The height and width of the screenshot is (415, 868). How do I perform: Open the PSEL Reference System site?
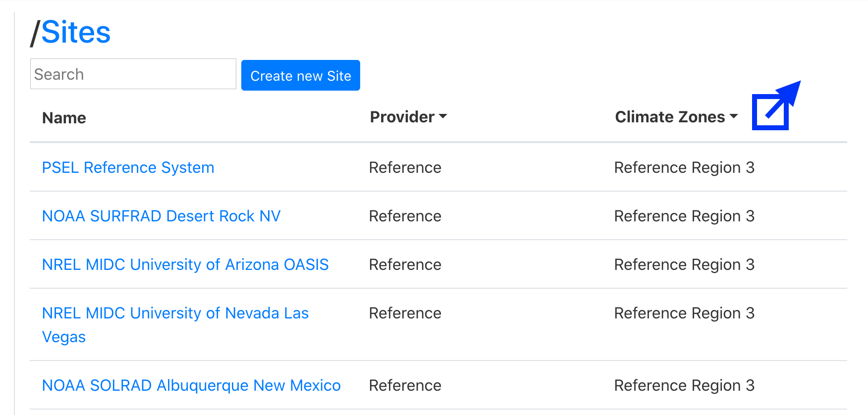point(128,167)
